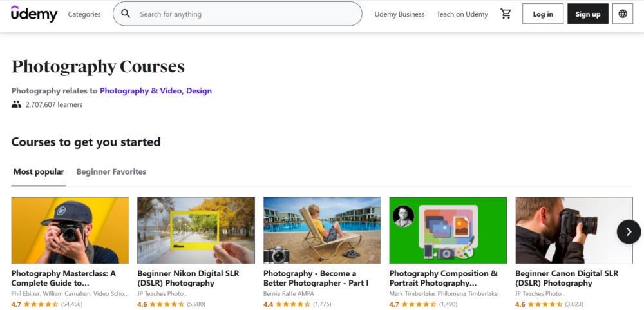Open the language globe selector
This screenshot has height=310, width=644.
[623, 14]
